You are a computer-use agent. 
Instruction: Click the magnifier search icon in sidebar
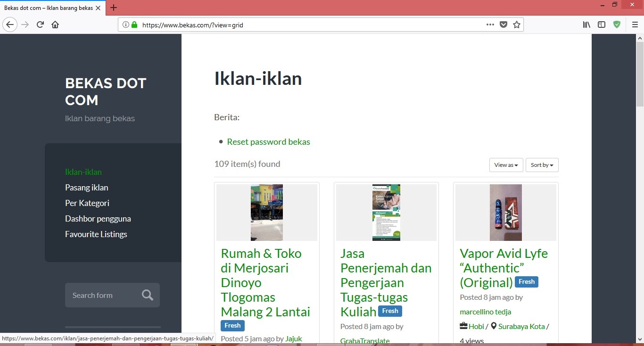click(x=148, y=295)
